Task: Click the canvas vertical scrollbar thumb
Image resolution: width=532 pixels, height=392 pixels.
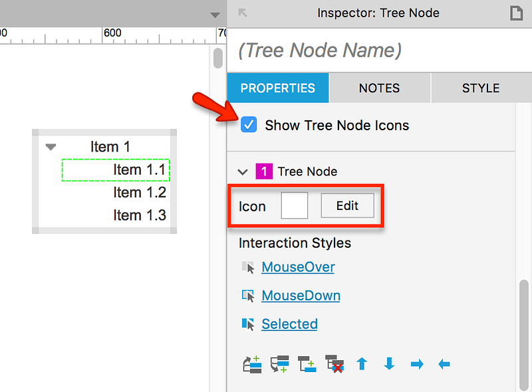Action: [x=218, y=58]
